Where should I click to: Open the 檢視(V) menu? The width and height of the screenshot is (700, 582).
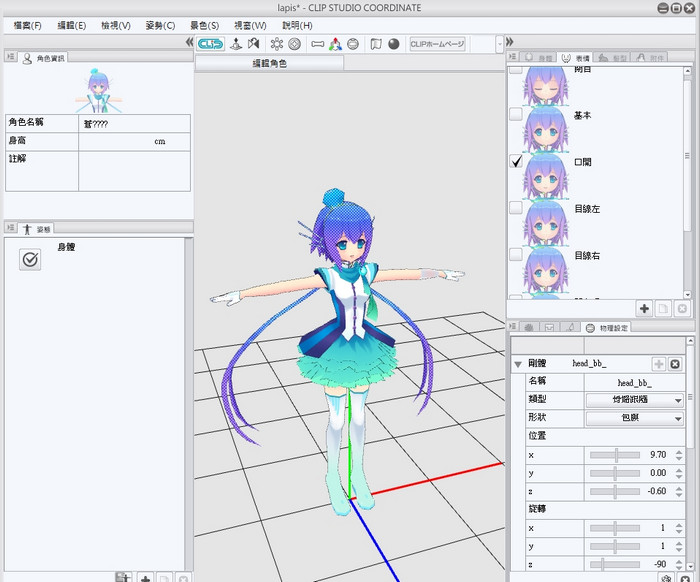coord(116,25)
